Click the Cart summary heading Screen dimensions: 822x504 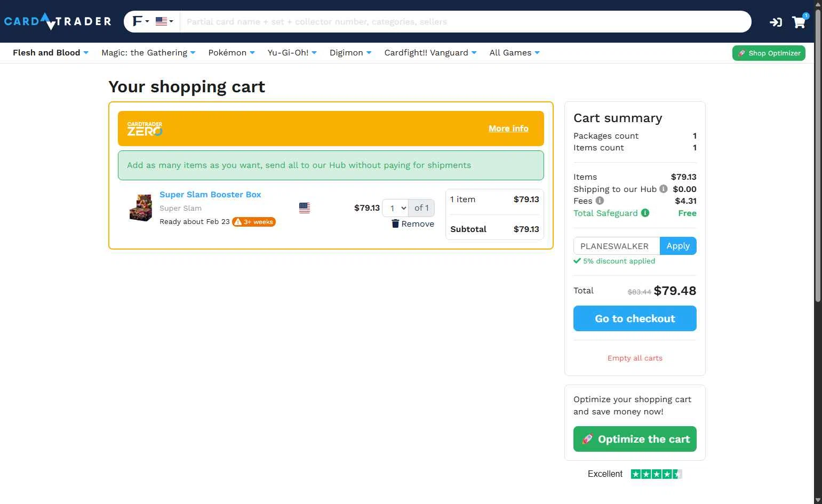coord(618,118)
